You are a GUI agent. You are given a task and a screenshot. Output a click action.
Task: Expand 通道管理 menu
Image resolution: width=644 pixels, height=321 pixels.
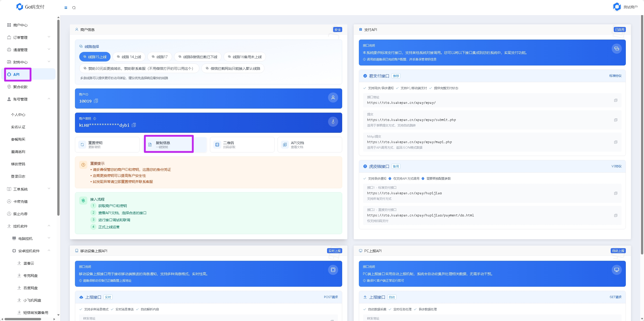tap(29, 50)
